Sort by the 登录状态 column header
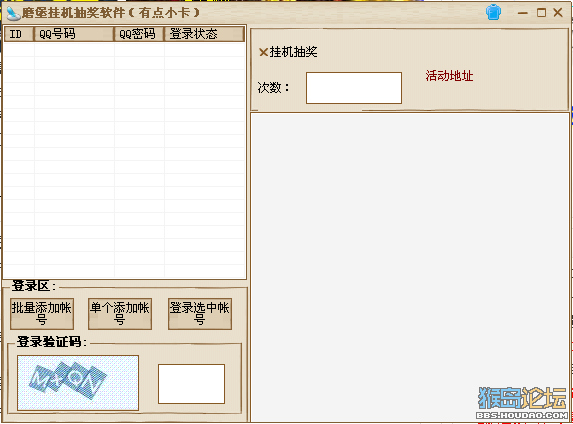This screenshot has width=573, height=424. (x=204, y=34)
